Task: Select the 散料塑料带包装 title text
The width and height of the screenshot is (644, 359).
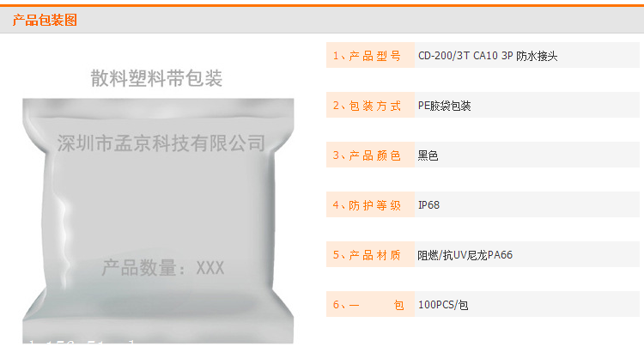Action: coord(156,78)
